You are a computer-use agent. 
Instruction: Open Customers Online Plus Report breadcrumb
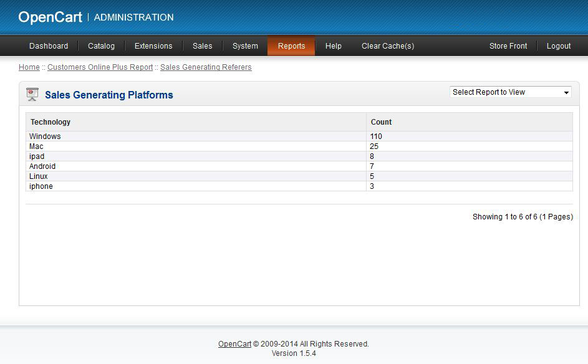[100, 67]
